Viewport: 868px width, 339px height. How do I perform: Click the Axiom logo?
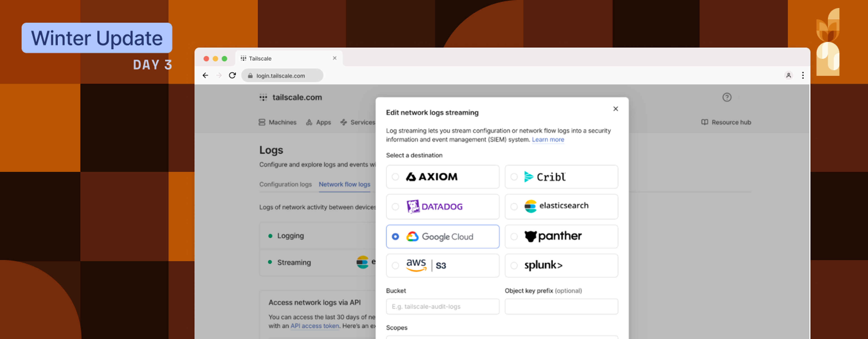point(431,177)
